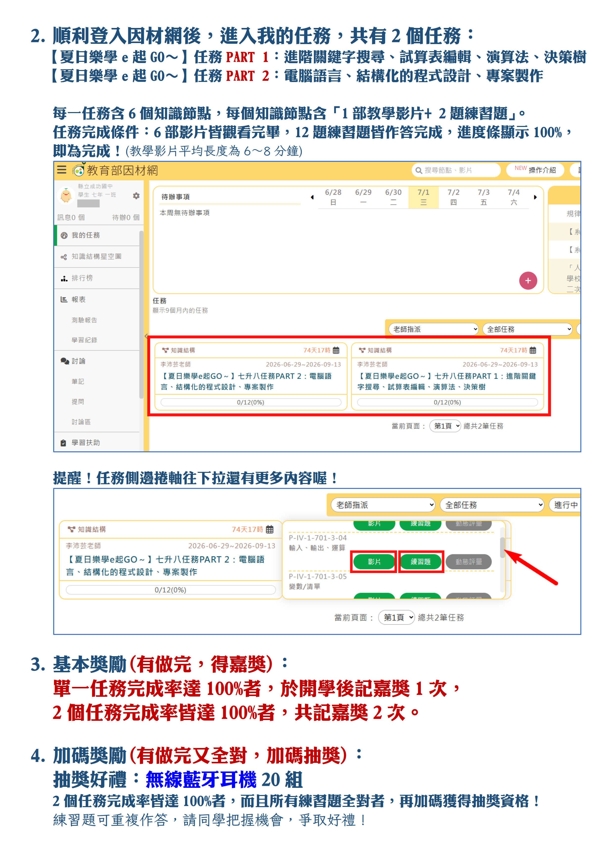Image resolution: width=614 pixels, height=868 pixels.
Task: Open 筆記 submenu item
Action: 78,382
